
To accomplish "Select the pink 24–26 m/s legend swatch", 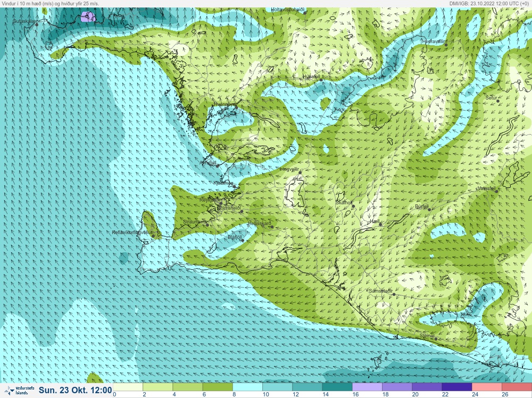I will (x=486, y=387).
